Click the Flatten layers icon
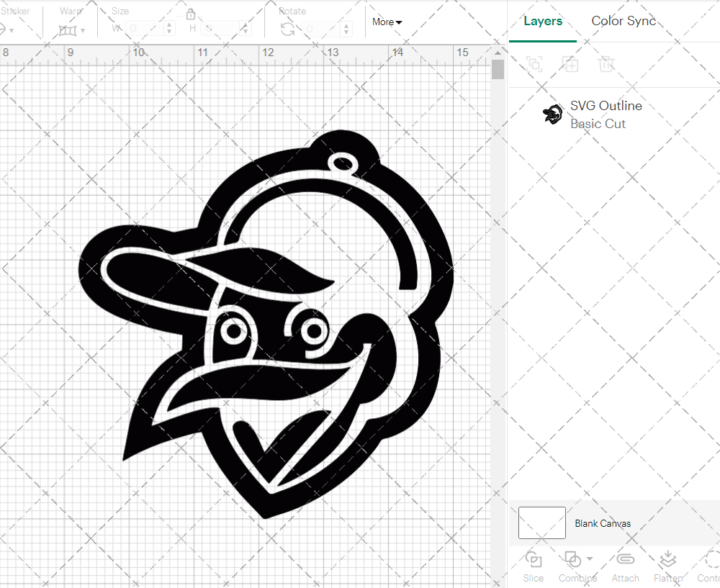This screenshot has height=588, width=720. click(x=667, y=560)
